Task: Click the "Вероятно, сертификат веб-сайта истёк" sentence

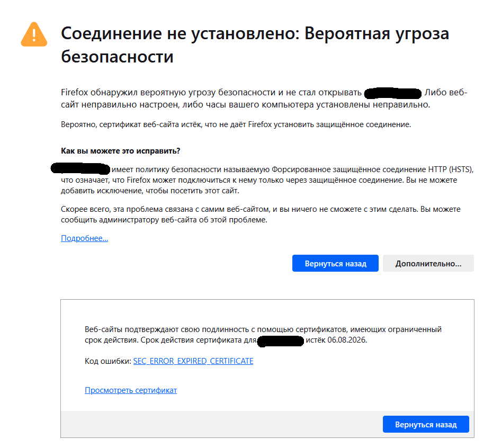Action: 236,124
